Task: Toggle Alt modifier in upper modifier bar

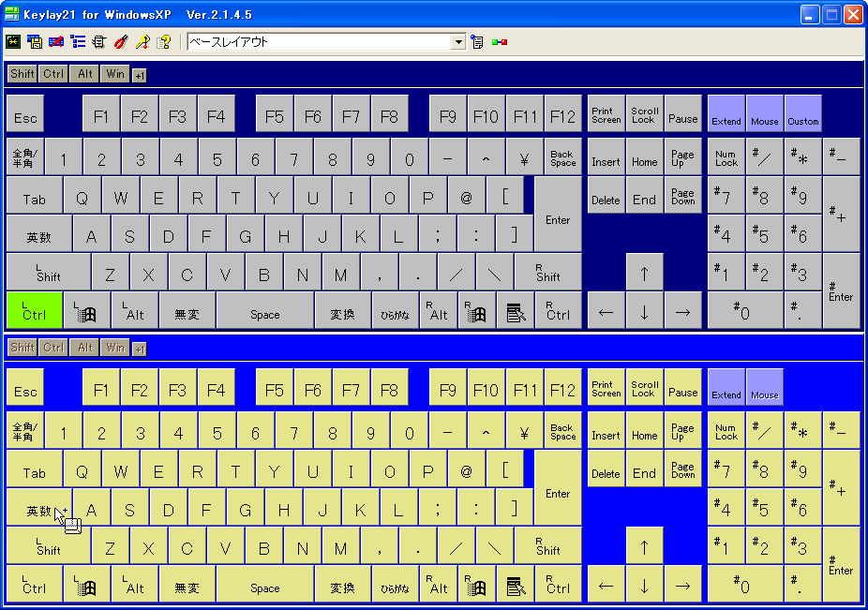Action: (x=84, y=74)
